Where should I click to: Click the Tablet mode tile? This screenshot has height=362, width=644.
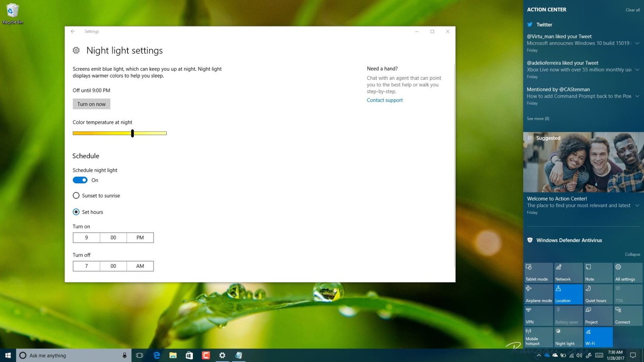[538, 273]
